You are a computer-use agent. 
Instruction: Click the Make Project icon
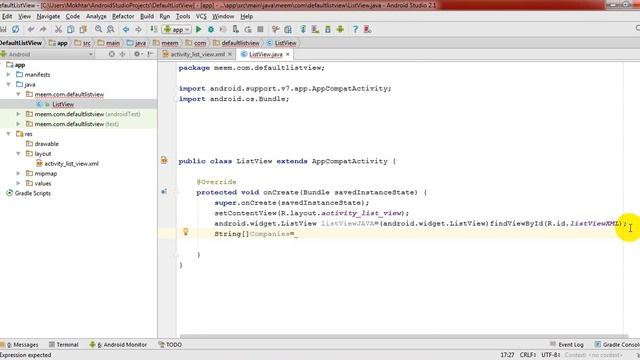[153, 29]
